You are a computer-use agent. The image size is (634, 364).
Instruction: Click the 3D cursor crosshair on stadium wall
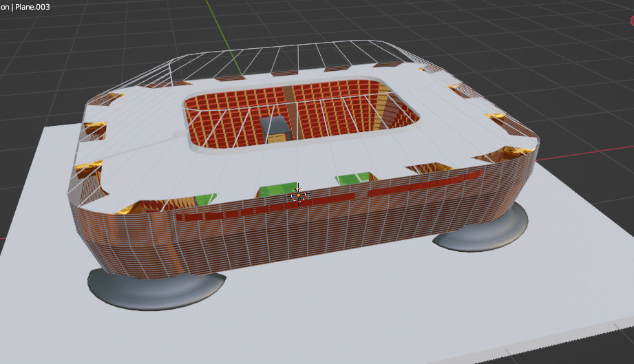pyautogui.click(x=298, y=195)
